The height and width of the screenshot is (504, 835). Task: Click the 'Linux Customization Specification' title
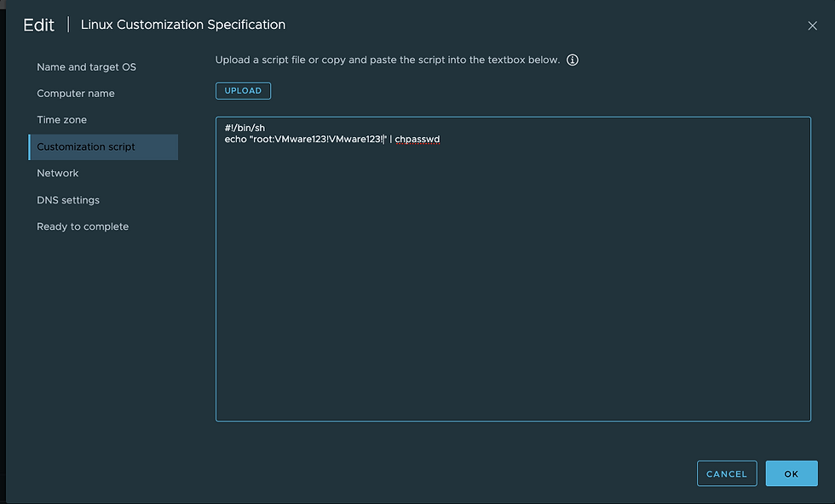tap(183, 25)
